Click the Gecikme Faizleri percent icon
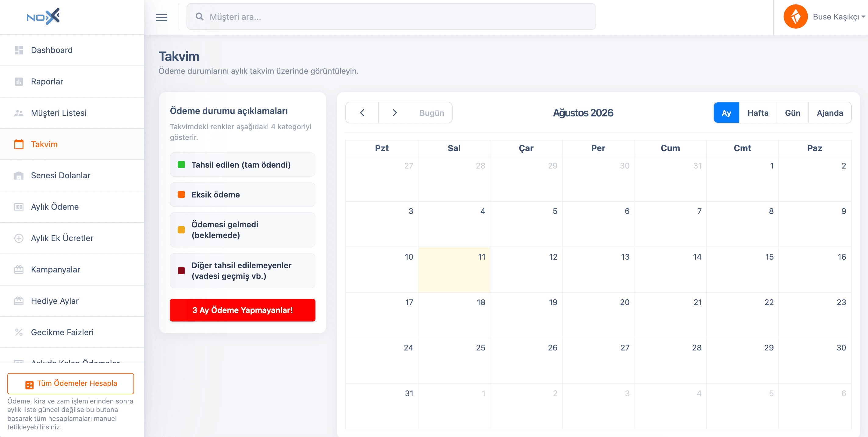 coord(19,332)
